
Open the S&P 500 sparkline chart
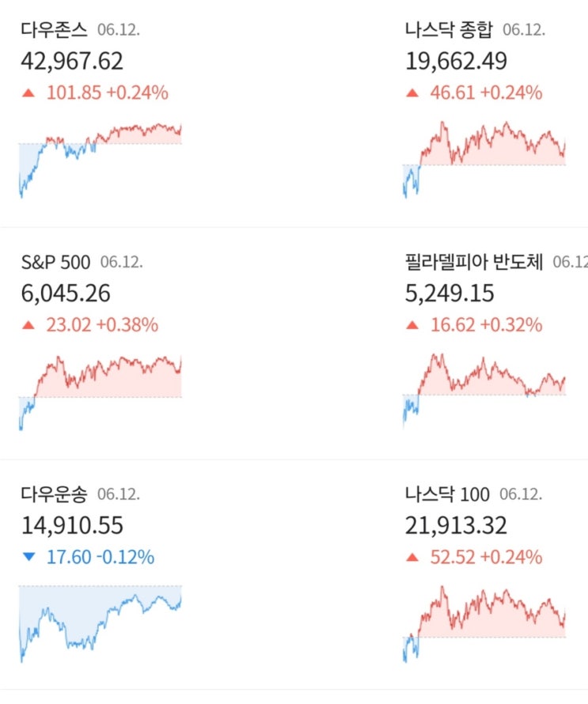pyautogui.click(x=101, y=392)
